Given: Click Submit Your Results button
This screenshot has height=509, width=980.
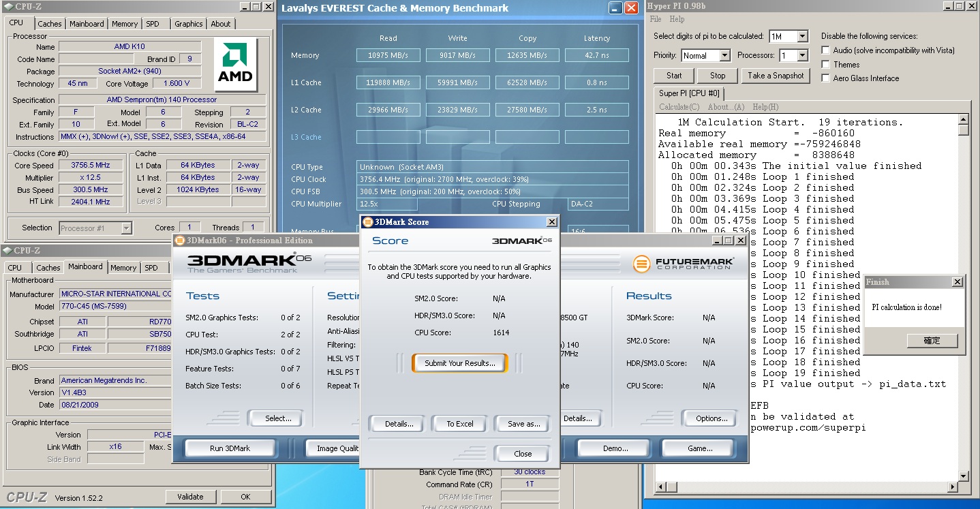Looking at the screenshot, I should (x=460, y=363).
